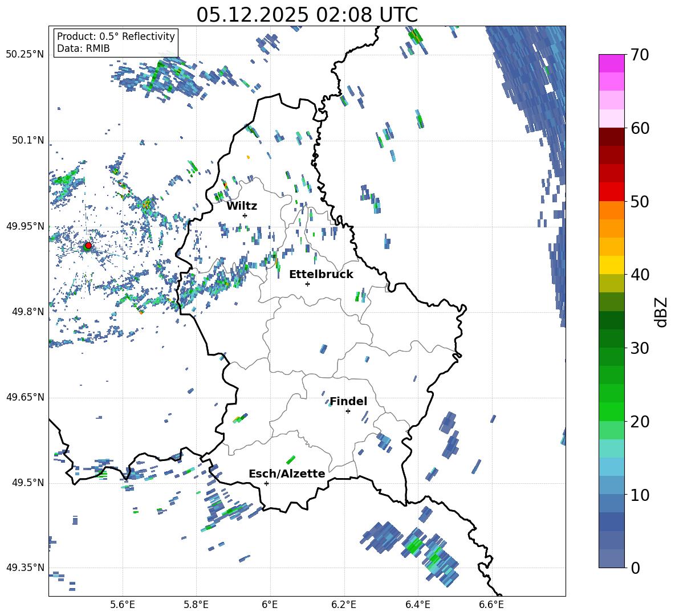Viewport: 675px width, 616px height.
Task: Click the colorbar tick label 50
Action: click(640, 202)
